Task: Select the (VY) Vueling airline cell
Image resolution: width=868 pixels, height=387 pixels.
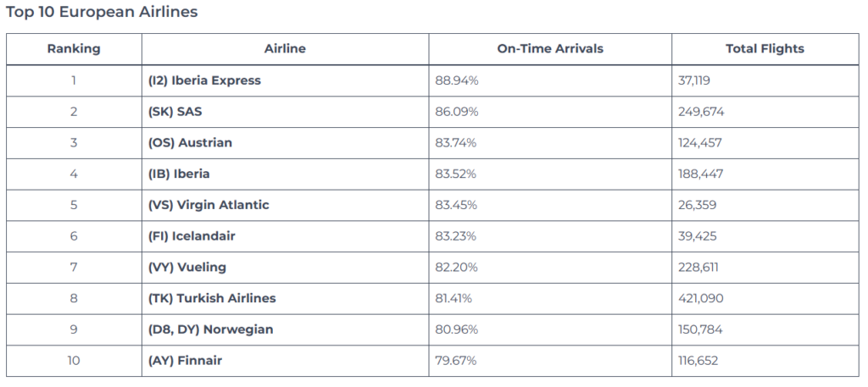Action: 186,268
